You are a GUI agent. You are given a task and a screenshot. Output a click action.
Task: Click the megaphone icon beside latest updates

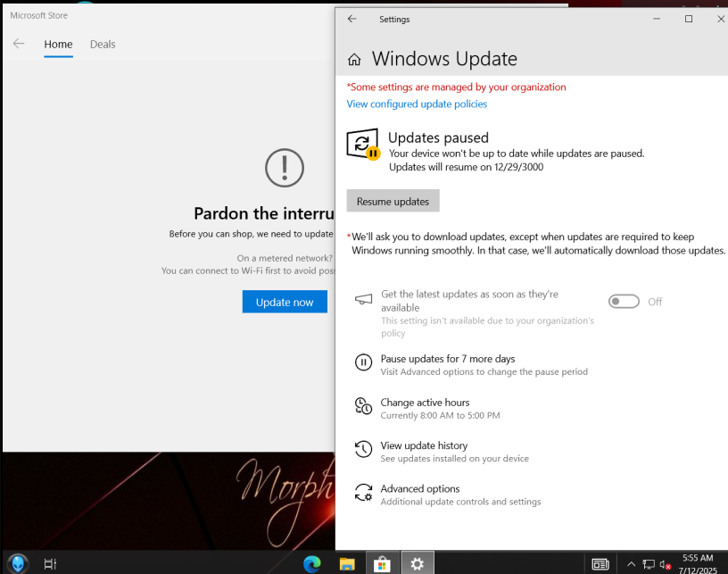(x=363, y=299)
